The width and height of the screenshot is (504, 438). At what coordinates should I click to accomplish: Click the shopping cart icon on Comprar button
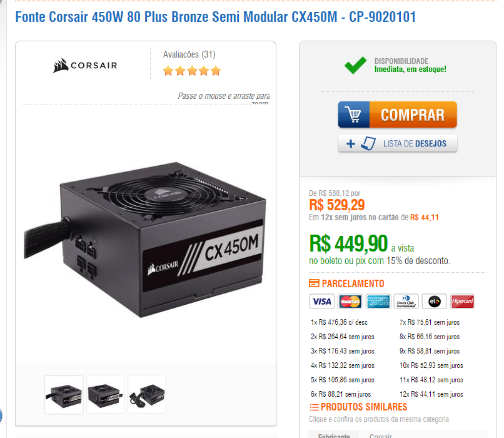353,115
